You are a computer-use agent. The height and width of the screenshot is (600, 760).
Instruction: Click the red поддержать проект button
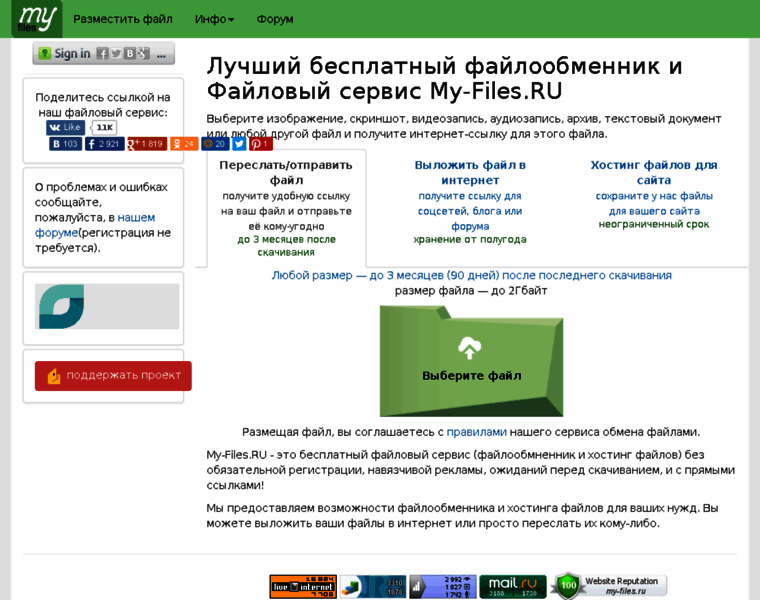(x=113, y=376)
